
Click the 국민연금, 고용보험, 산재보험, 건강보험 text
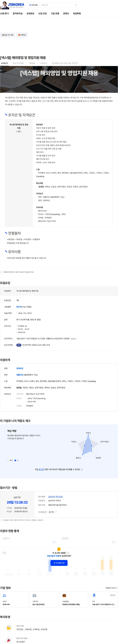(x=32, y=629)
